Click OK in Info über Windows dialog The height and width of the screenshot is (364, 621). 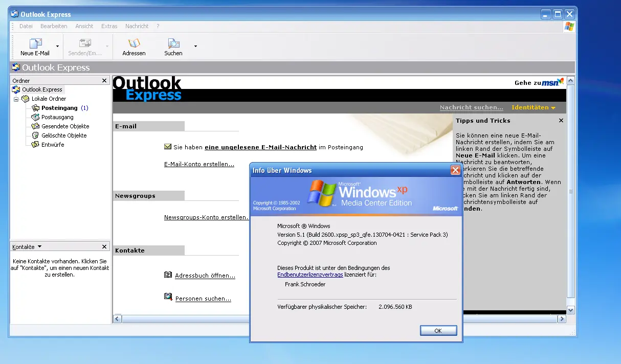(438, 331)
